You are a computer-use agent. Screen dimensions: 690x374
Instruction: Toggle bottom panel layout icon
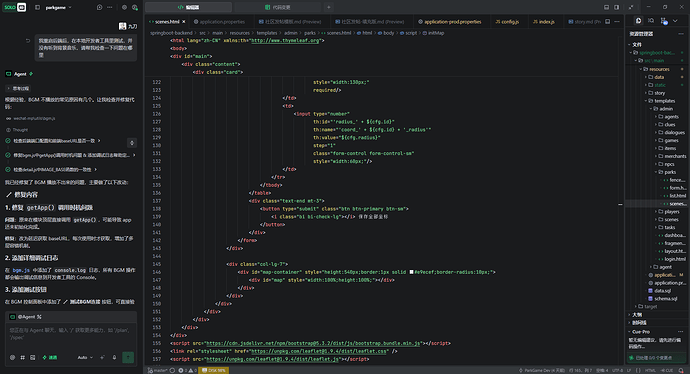point(606,7)
